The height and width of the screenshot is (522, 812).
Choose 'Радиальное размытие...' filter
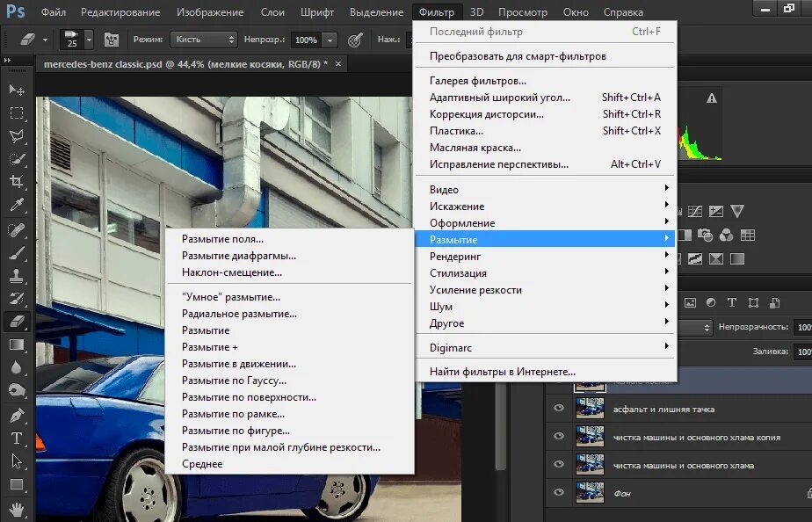click(x=289, y=314)
